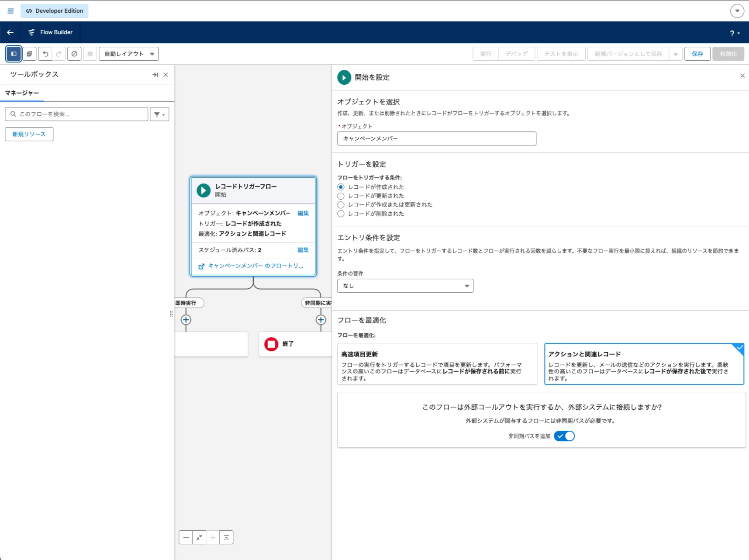The image size is (749, 560).
Task: Click the circle-slash error icon in toolbar
Action: click(x=74, y=54)
